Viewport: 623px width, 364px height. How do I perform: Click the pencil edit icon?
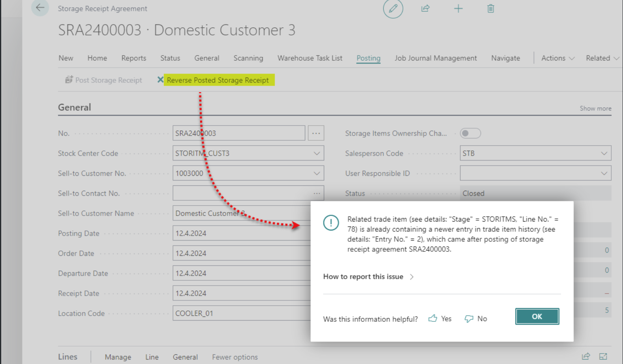point(393,8)
